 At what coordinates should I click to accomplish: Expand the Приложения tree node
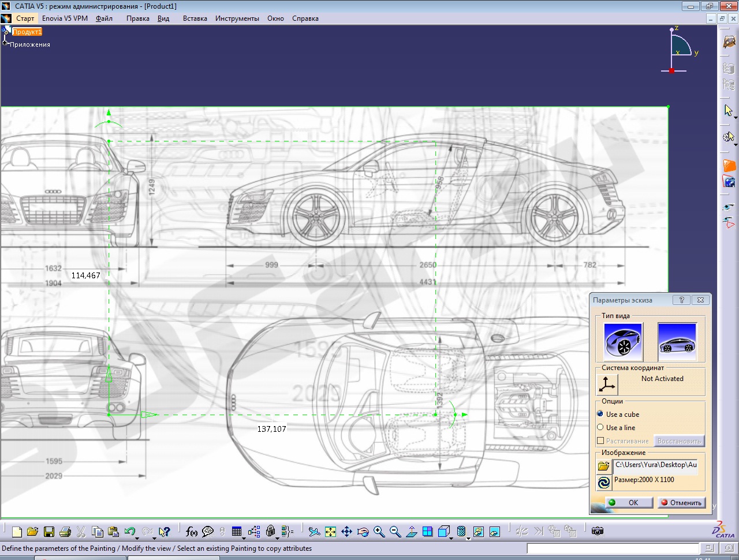tap(5, 43)
